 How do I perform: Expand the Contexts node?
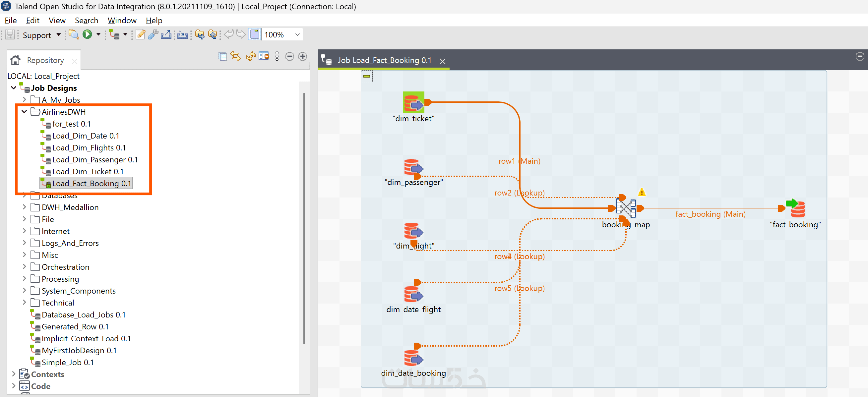coord(14,374)
